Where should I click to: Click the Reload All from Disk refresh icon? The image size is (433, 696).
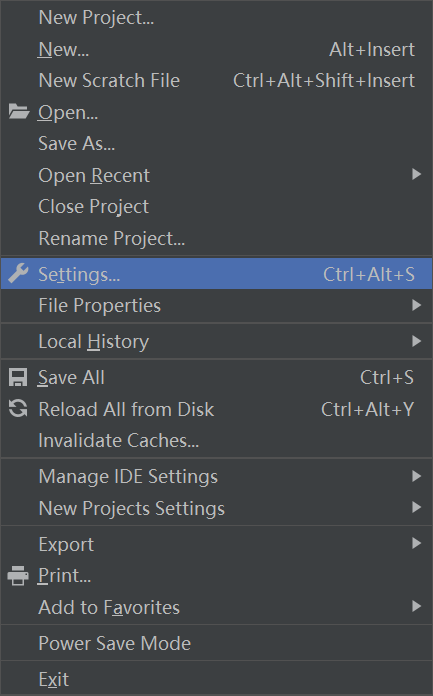(x=18, y=409)
